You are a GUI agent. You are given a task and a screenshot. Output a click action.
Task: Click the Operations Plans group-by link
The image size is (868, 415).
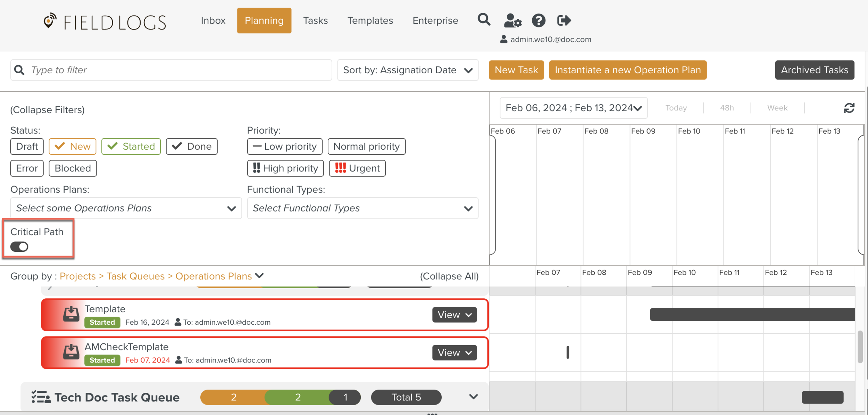[214, 276]
